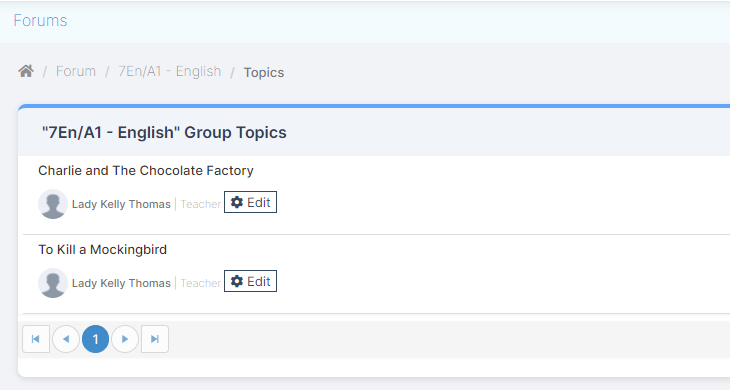Jump to last page of topics
730x390 pixels.
[155, 339]
